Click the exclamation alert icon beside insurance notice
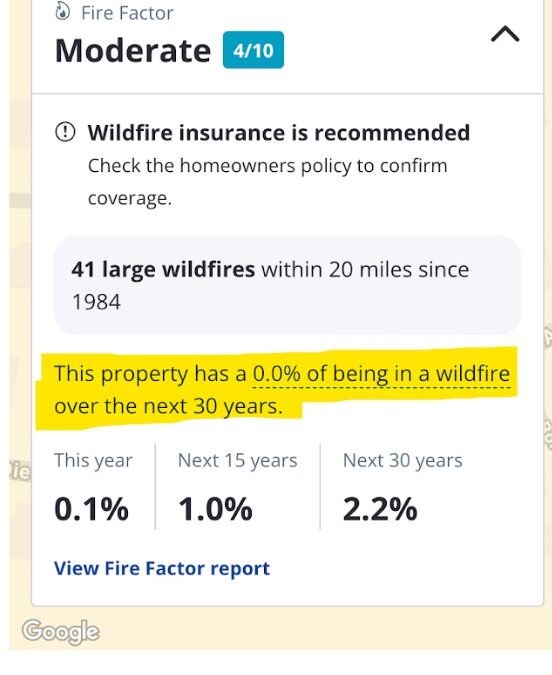Screen dimensions: 552x675 coord(65,132)
